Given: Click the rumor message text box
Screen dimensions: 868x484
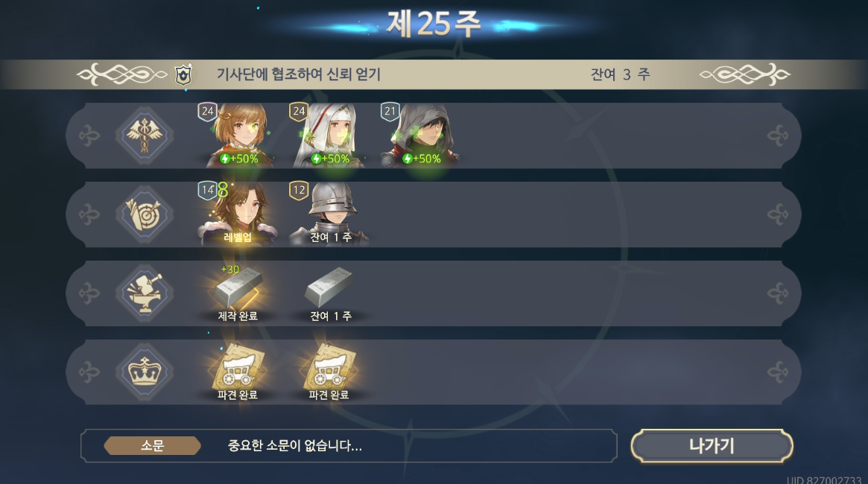Looking at the screenshot, I should click(349, 446).
